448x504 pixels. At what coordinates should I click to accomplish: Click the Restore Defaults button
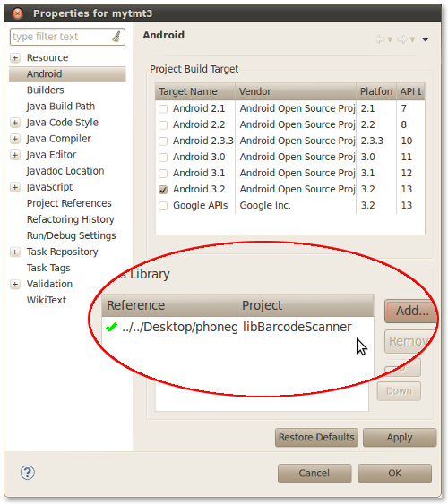pos(316,437)
